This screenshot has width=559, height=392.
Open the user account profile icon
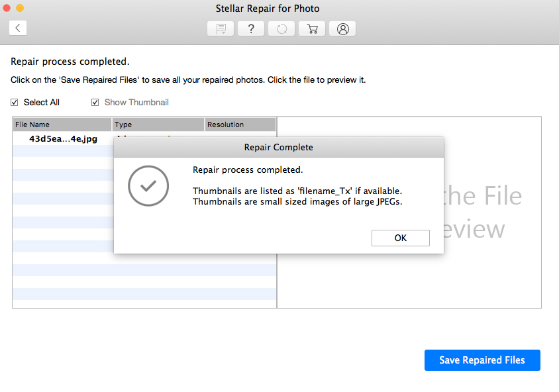point(342,29)
